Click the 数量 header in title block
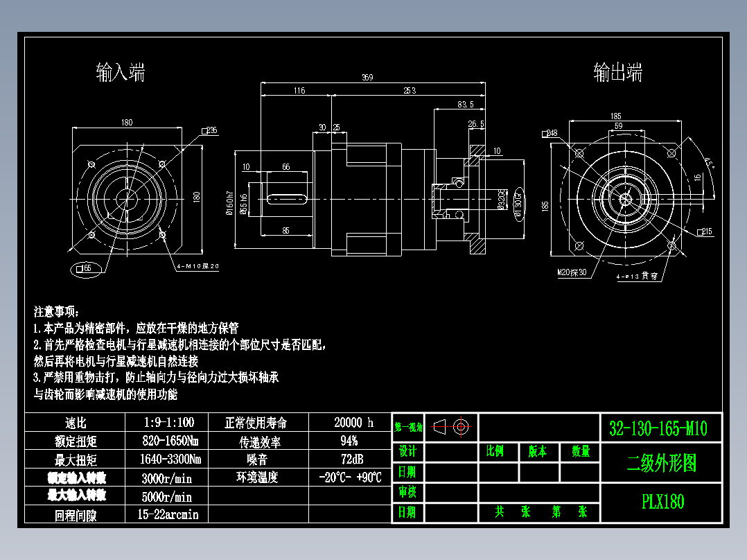 click(x=579, y=452)
